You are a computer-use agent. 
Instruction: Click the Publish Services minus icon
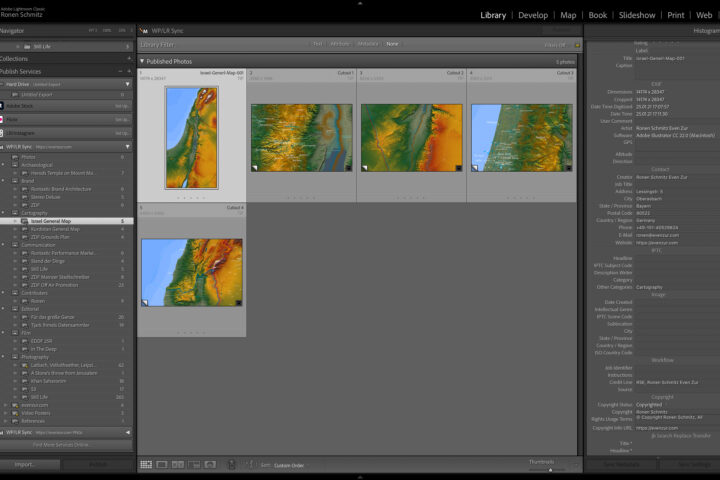click(x=120, y=71)
